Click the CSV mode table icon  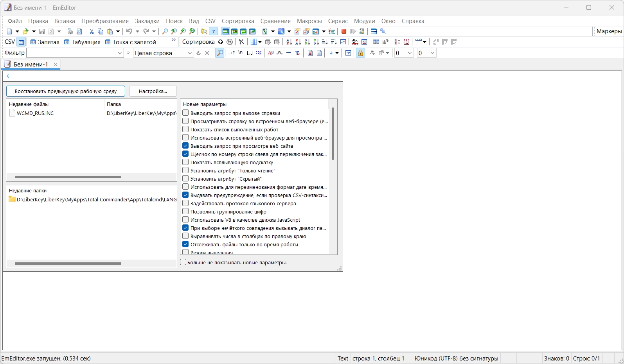click(22, 42)
